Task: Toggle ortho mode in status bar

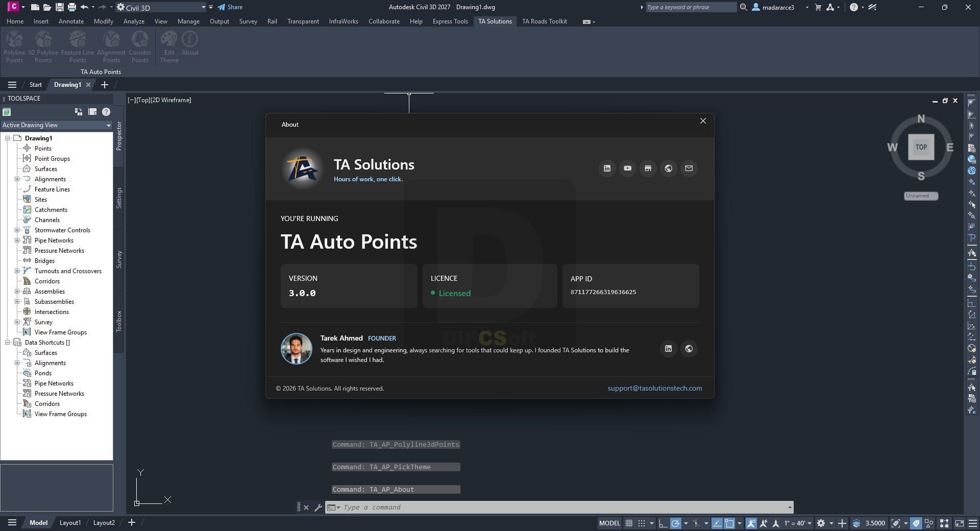Action: point(663,523)
